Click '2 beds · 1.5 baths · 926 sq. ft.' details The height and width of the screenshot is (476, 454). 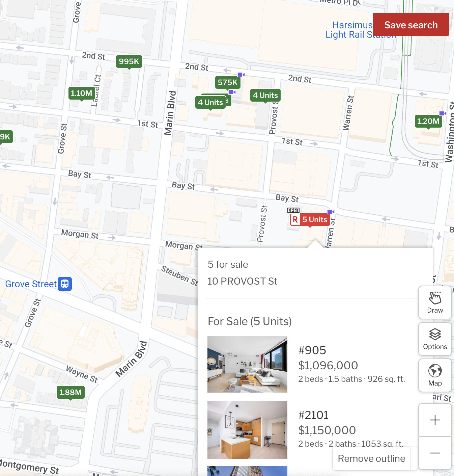[x=351, y=379]
